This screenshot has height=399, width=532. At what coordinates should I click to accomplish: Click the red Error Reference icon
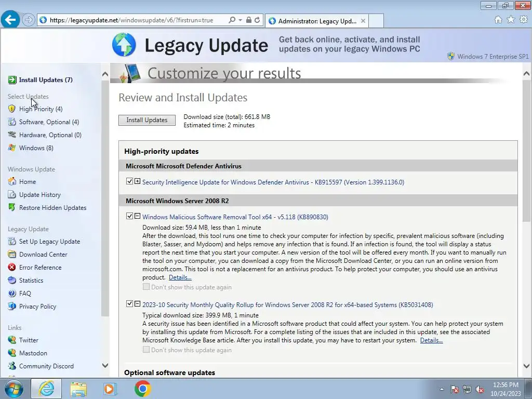[12, 268]
